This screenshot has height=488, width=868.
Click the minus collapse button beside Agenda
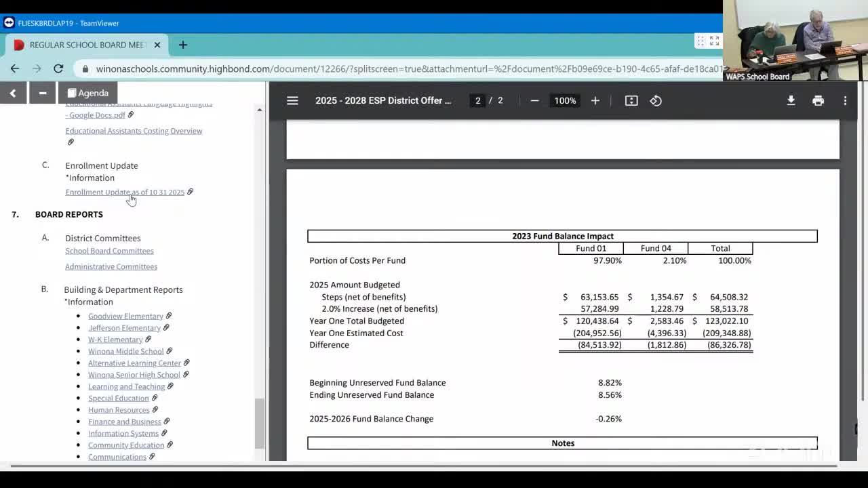42,93
